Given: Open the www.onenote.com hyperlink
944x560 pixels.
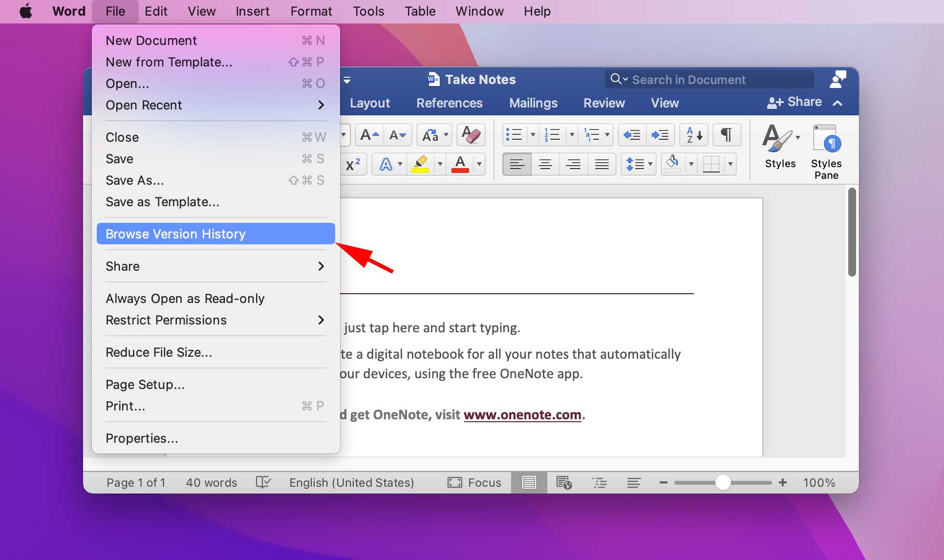Looking at the screenshot, I should [x=523, y=414].
